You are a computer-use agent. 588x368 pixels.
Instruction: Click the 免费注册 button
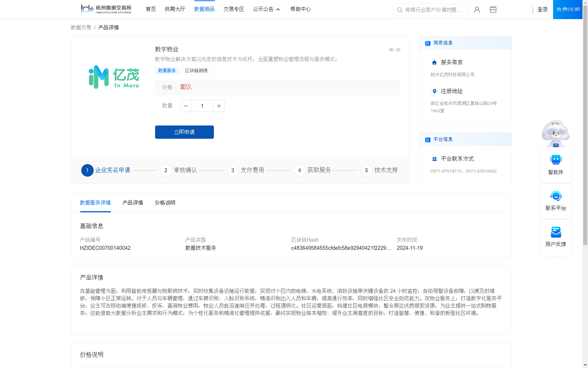(568, 10)
